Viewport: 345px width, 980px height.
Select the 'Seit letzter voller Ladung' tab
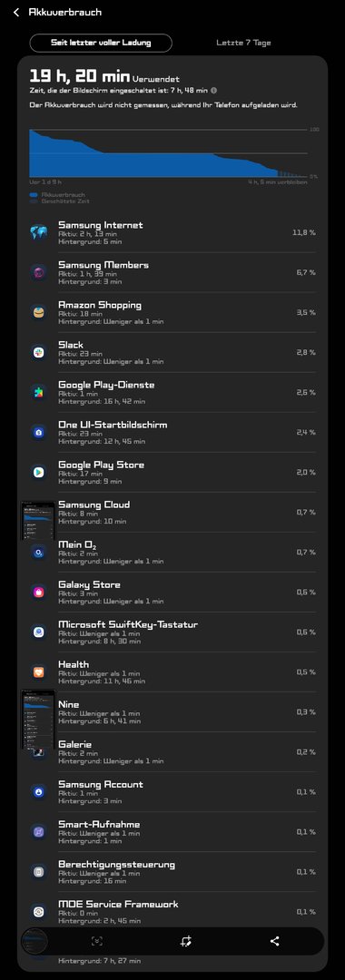(101, 44)
